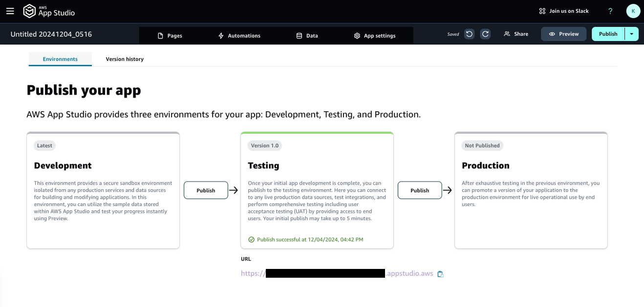
Task: Click the Share button
Action: coord(516,34)
